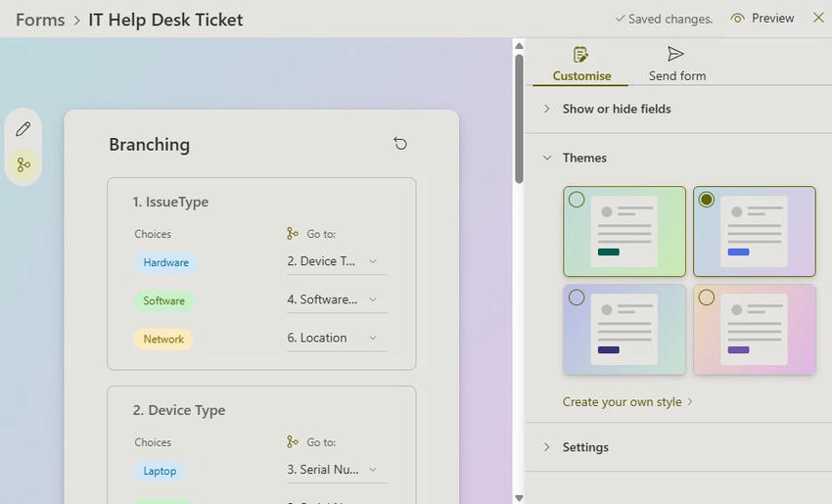Click the Forms breadcrumb link
This screenshot has height=504, width=832.
coord(40,20)
